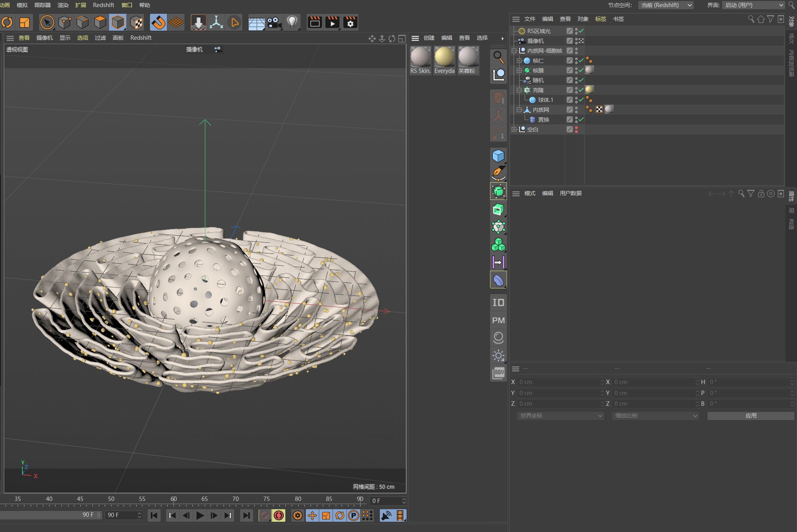
Task: Click the camera object icon in toolbar
Action: pos(274,22)
